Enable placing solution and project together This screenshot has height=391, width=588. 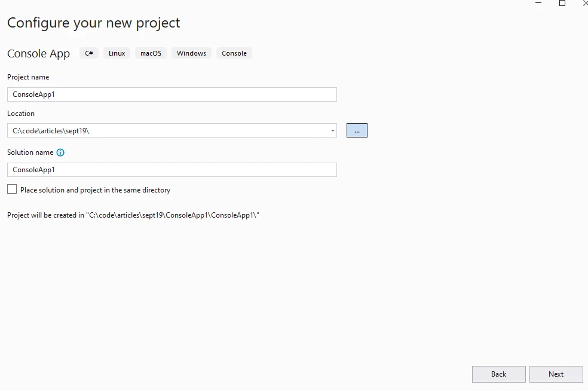tap(12, 190)
